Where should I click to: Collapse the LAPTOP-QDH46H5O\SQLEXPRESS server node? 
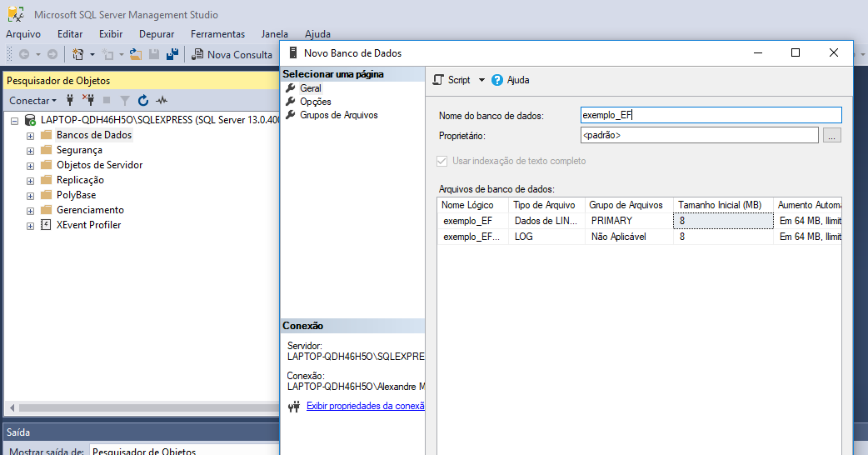(15, 121)
